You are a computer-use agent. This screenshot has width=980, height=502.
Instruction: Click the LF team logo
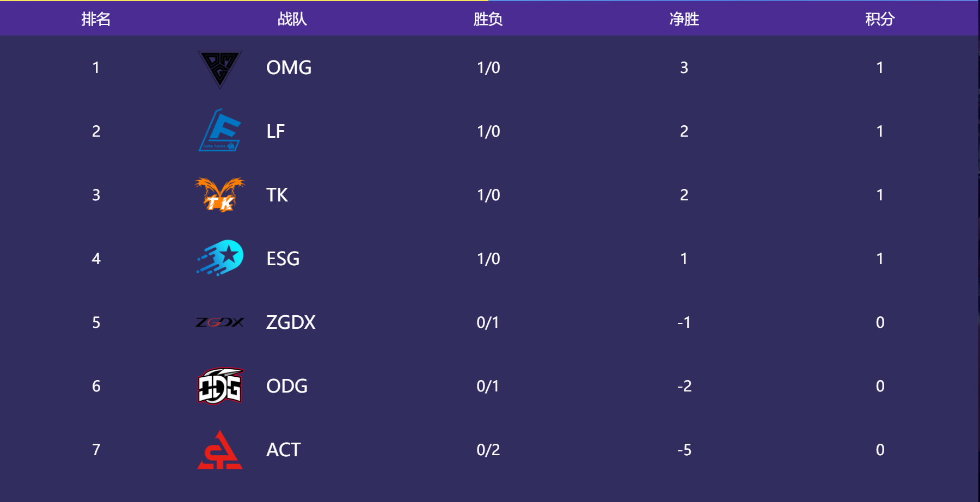click(220, 131)
